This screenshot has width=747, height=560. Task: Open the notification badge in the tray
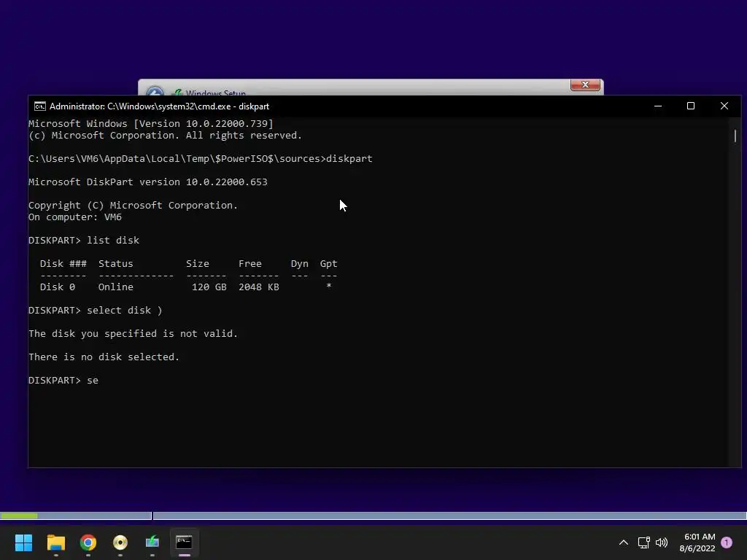pos(727,542)
